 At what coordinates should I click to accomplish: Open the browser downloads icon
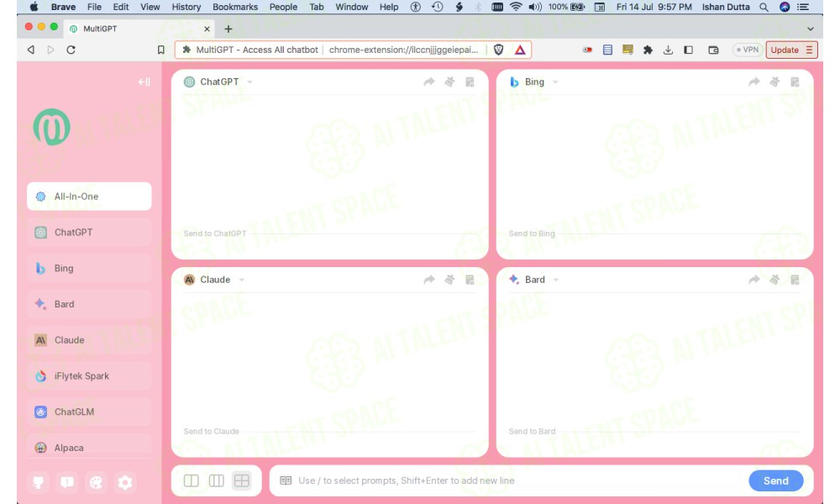coord(668,50)
